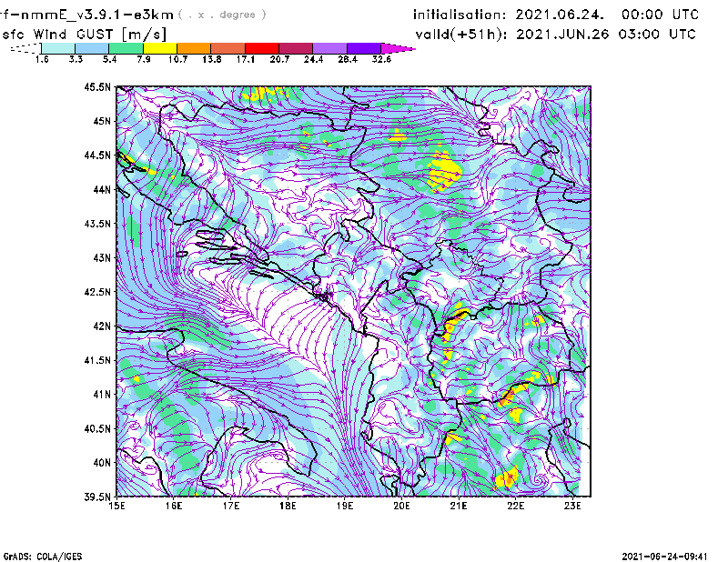
Task: Click the grey '( . x . degree )' text
Action: click(222, 15)
